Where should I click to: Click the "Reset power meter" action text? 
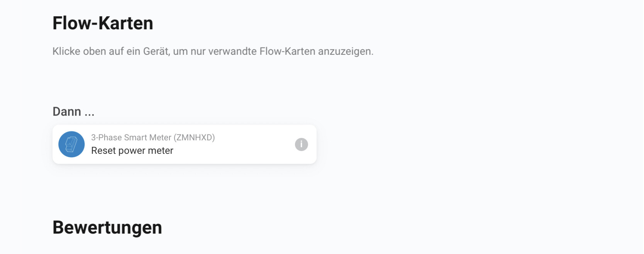click(x=132, y=151)
